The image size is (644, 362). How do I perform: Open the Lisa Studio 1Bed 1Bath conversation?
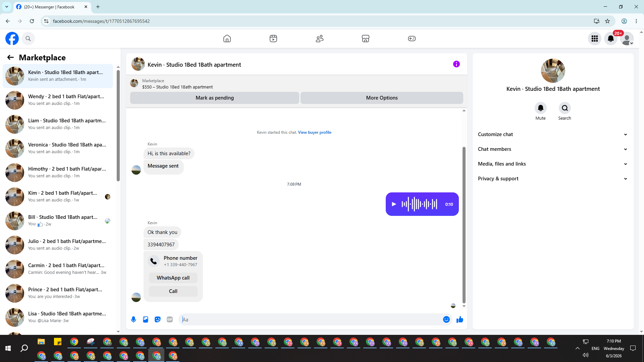(58, 317)
